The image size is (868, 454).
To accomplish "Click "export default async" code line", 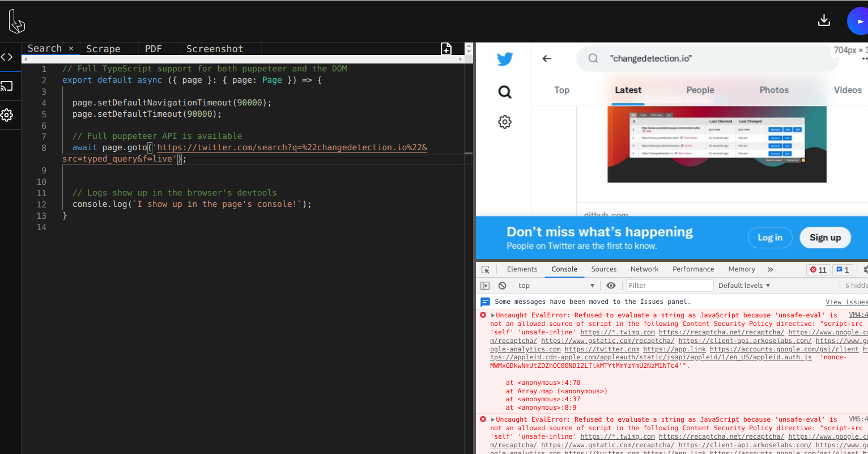I will coord(192,80).
